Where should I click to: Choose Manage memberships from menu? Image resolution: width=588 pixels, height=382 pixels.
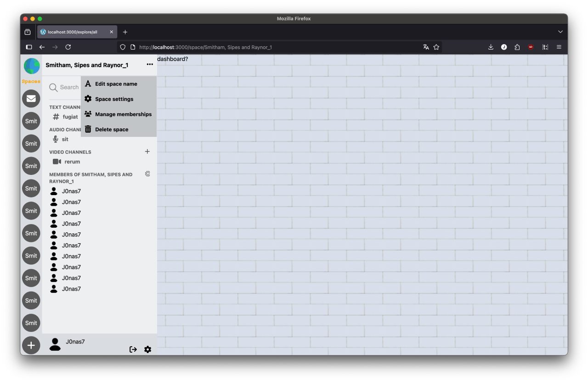click(123, 114)
